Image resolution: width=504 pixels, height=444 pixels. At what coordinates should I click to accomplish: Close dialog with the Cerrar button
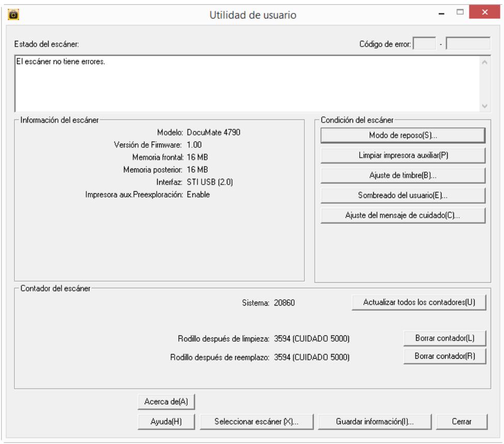[x=462, y=421]
